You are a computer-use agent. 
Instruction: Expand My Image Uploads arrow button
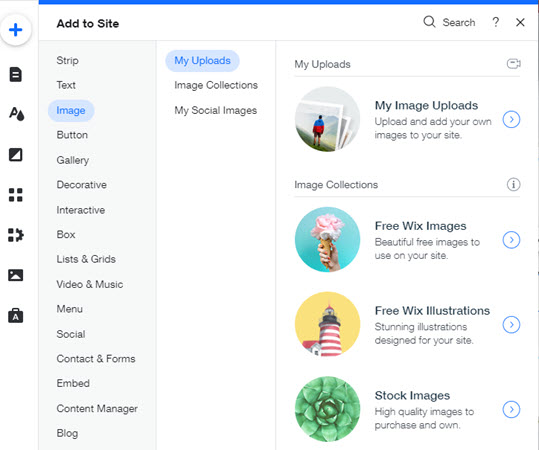(511, 119)
